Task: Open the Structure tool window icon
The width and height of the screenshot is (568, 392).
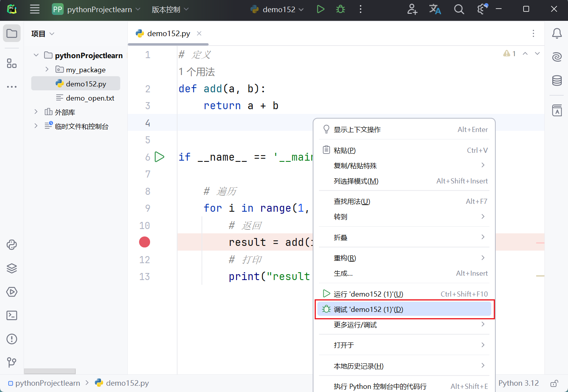Action: tap(12, 63)
